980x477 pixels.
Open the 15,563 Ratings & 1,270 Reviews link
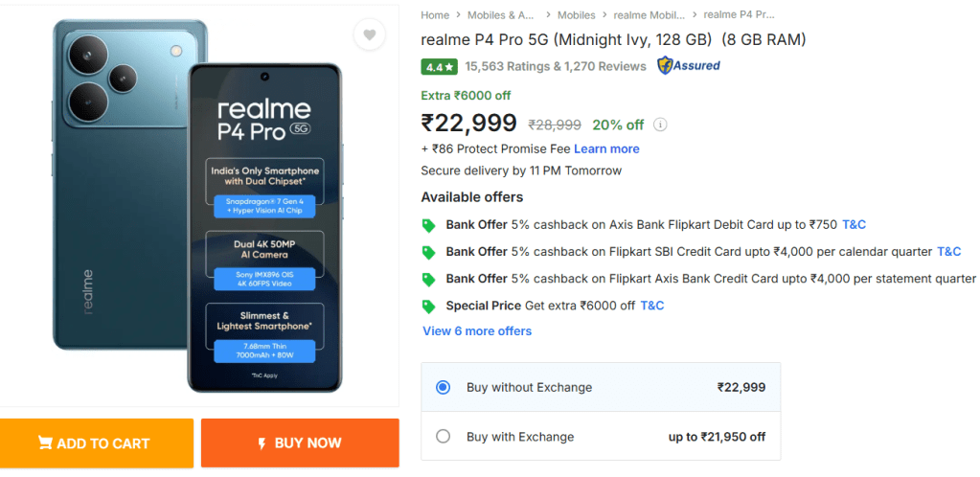(556, 66)
